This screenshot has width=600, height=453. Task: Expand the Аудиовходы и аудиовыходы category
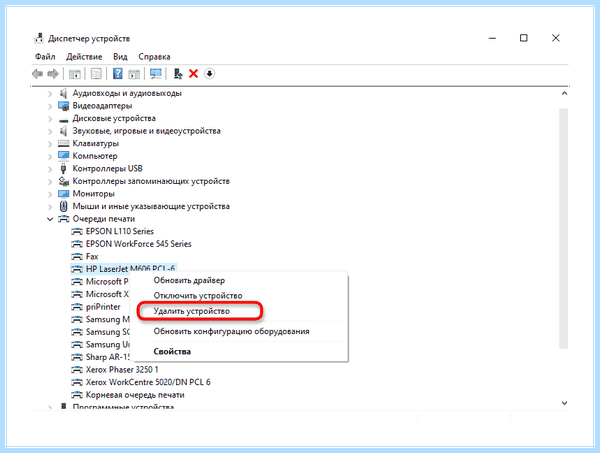[x=50, y=93]
